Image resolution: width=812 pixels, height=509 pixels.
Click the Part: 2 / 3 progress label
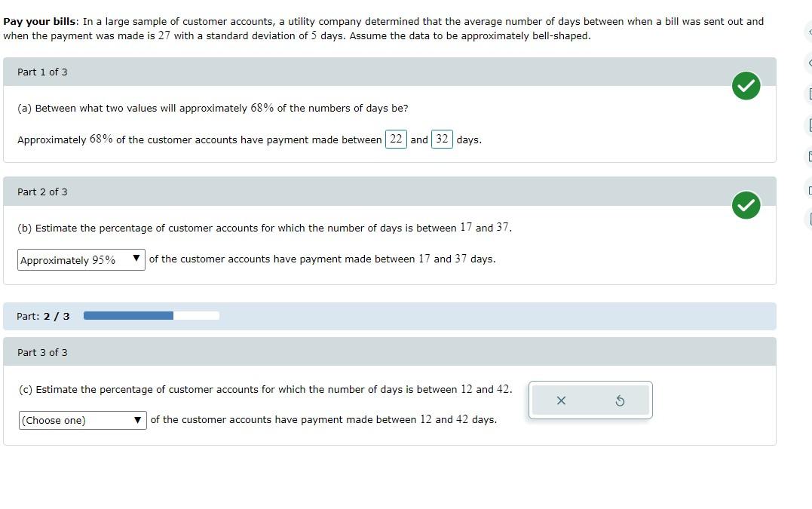pyautogui.click(x=43, y=316)
